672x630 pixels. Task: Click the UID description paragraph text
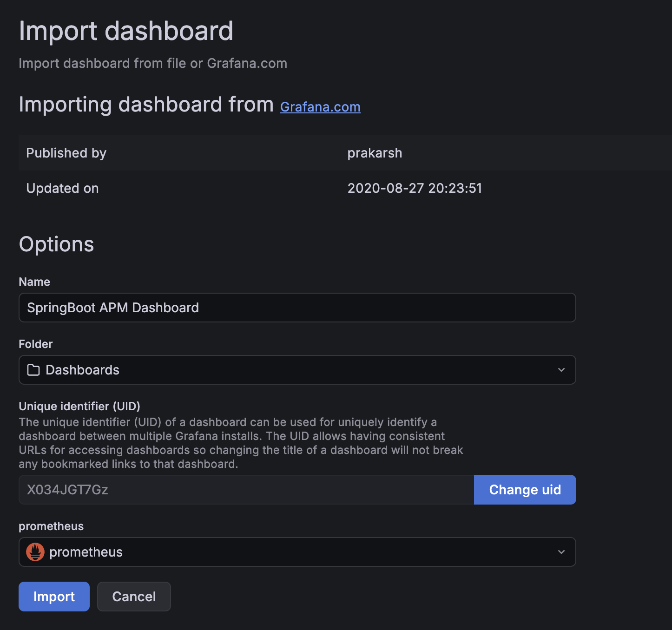tap(241, 443)
